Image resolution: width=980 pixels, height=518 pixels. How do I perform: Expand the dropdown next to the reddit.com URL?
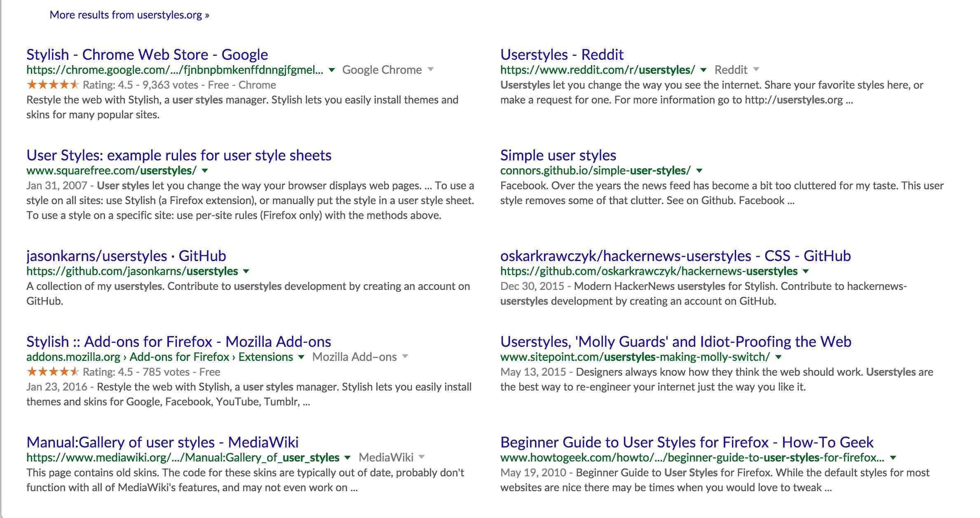pos(703,70)
